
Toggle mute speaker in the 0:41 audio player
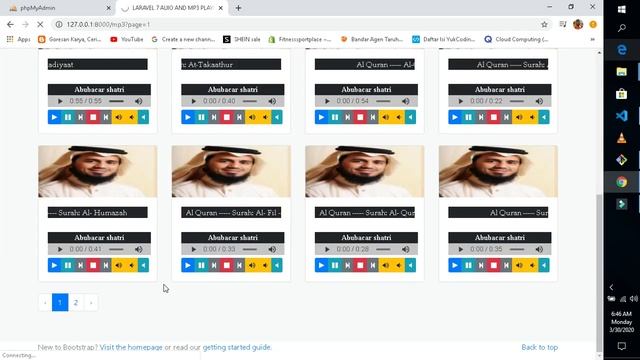[139, 249]
